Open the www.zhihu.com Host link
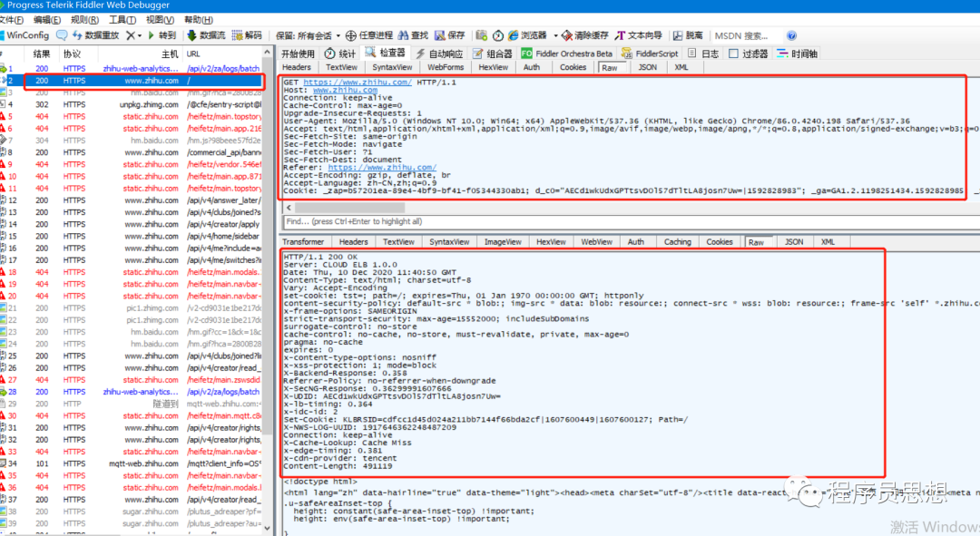 (345, 90)
